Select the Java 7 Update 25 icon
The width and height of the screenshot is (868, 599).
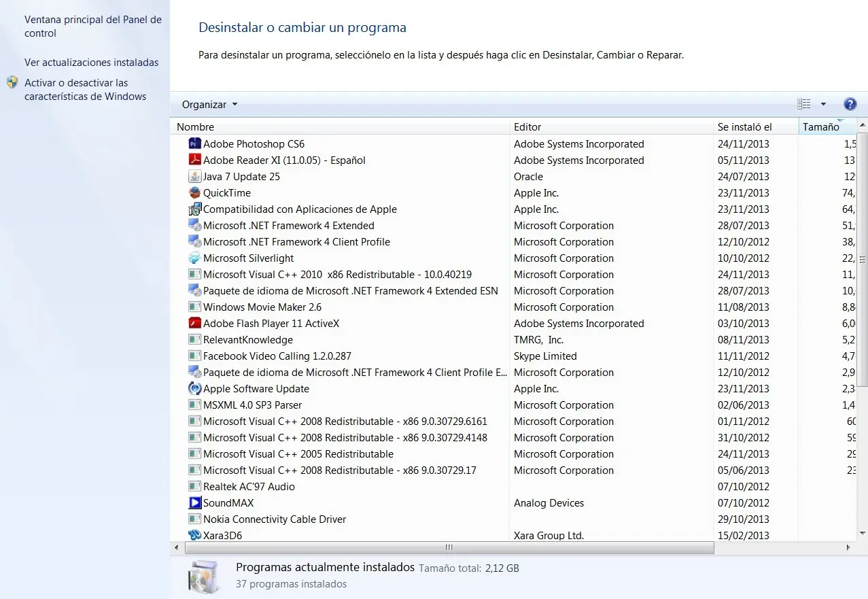(195, 177)
